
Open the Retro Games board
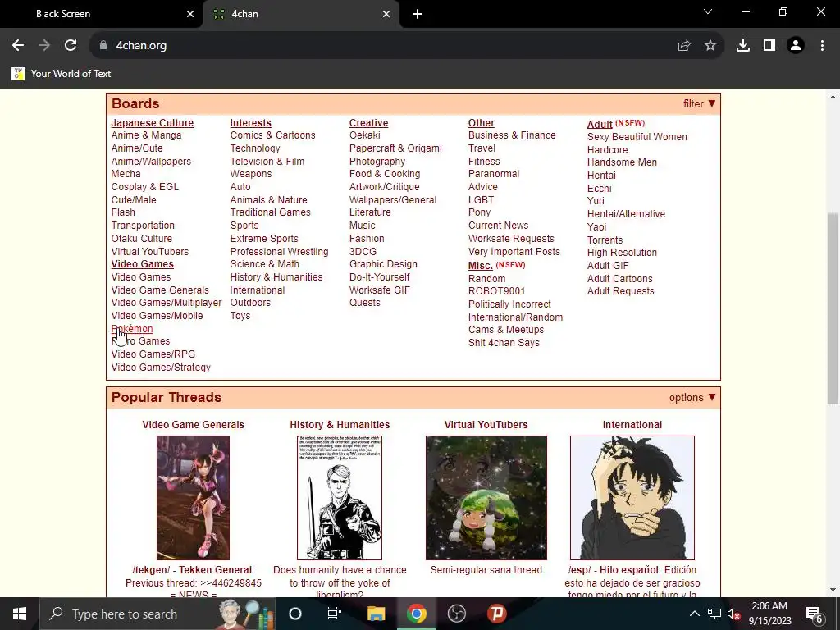click(x=140, y=341)
